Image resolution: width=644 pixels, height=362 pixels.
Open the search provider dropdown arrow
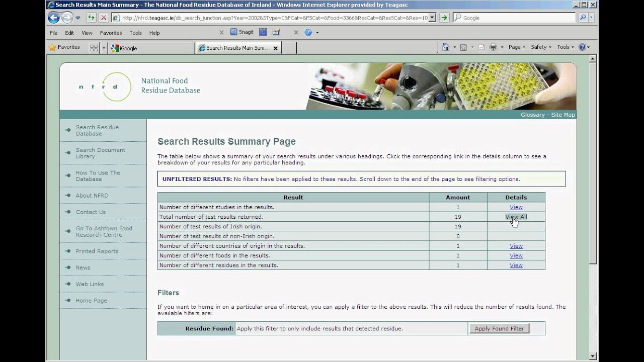coord(591,18)
